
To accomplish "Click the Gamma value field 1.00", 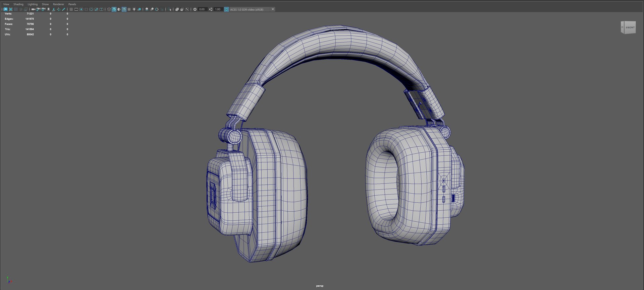I will (218, 9).
